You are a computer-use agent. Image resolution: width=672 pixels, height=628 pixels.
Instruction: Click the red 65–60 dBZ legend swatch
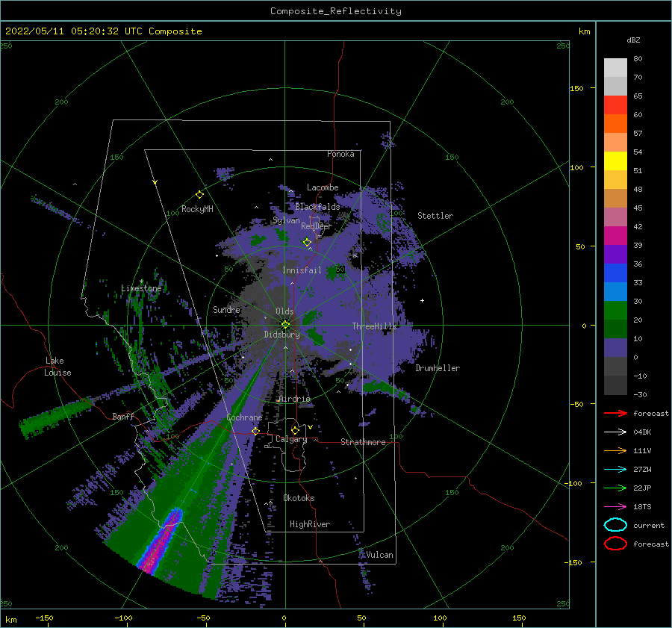coord(615,105)
